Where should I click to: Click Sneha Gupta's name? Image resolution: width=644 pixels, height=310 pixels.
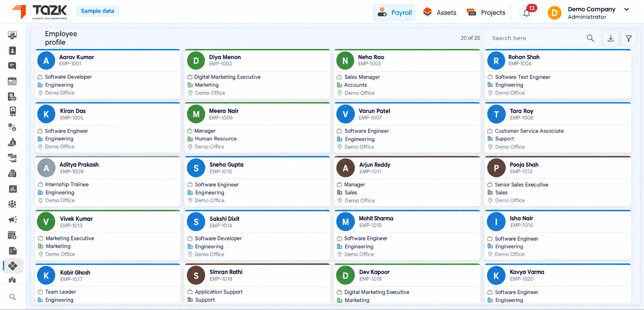[227, 165]
